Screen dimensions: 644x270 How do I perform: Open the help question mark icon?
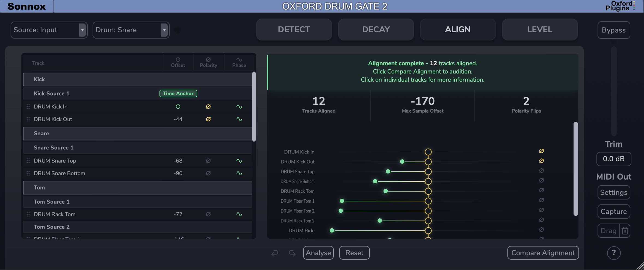coord(614,253)
